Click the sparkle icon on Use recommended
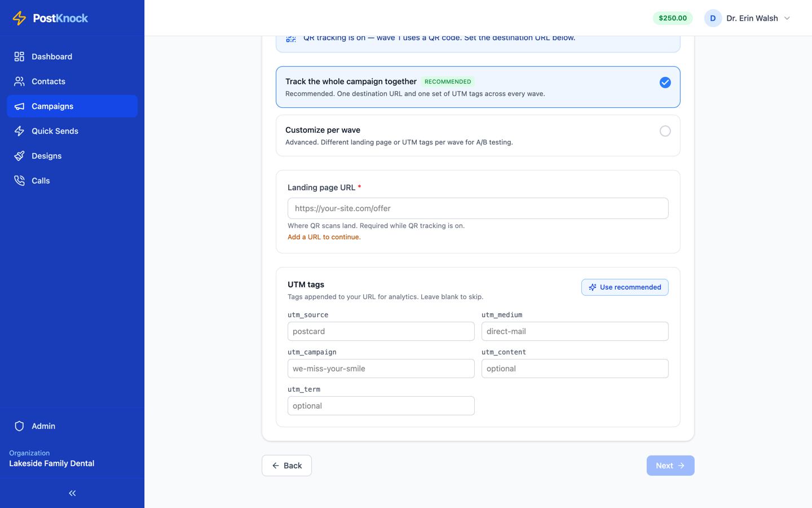Screen dimensions: 812x508 click(593, 287)
